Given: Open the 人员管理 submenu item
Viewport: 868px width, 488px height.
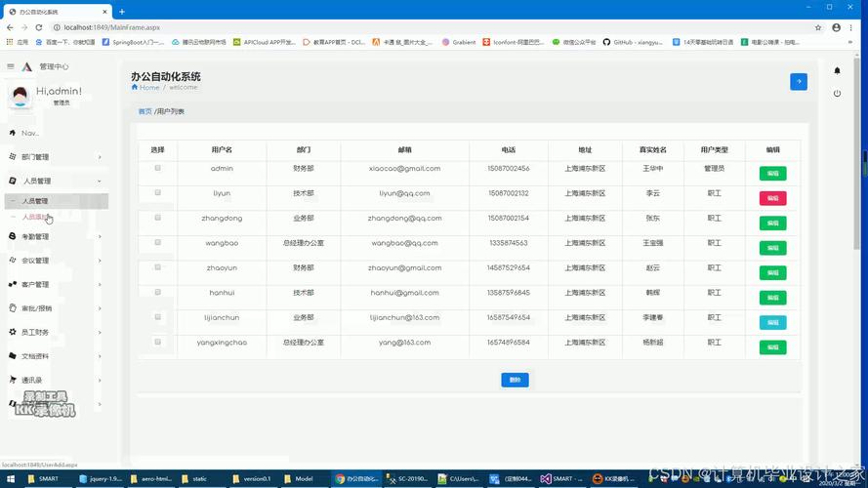Looking at the screenshot, I should point(35,201).
